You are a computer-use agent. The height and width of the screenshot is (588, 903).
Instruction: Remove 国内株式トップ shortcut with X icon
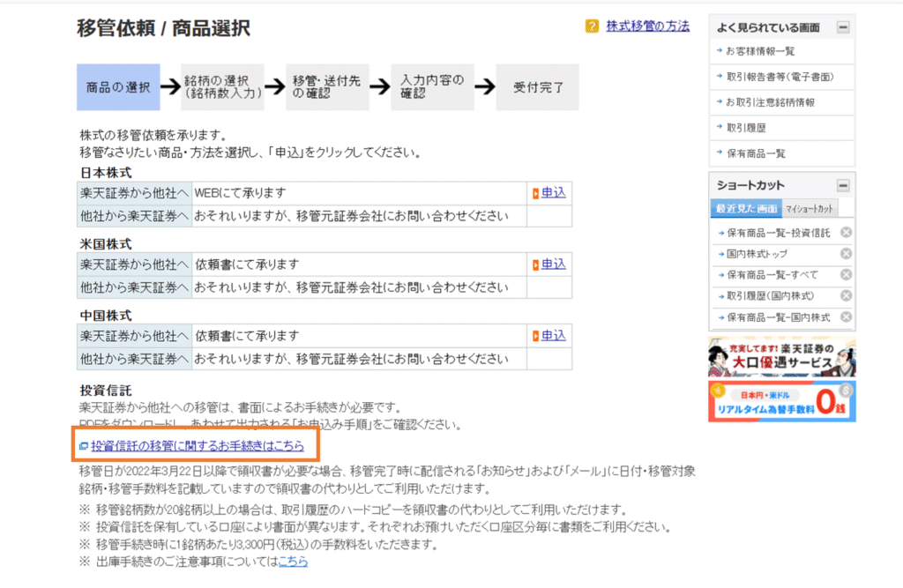coord(846,254)
